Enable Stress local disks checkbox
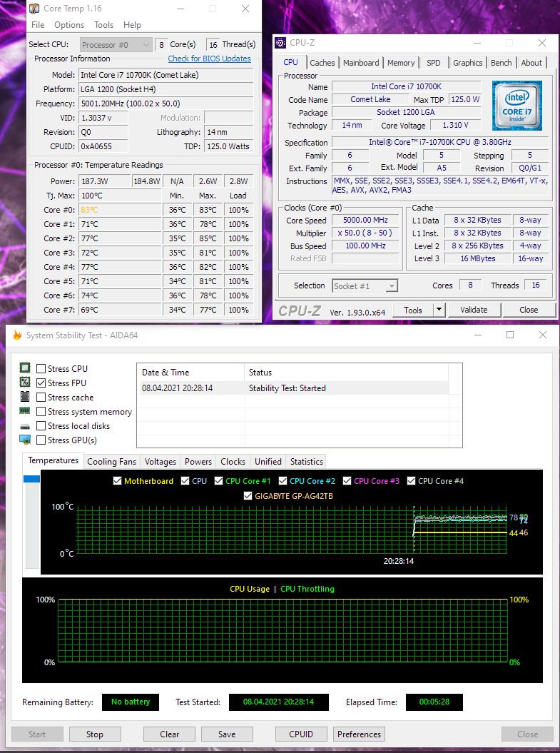 click(41, 426)
